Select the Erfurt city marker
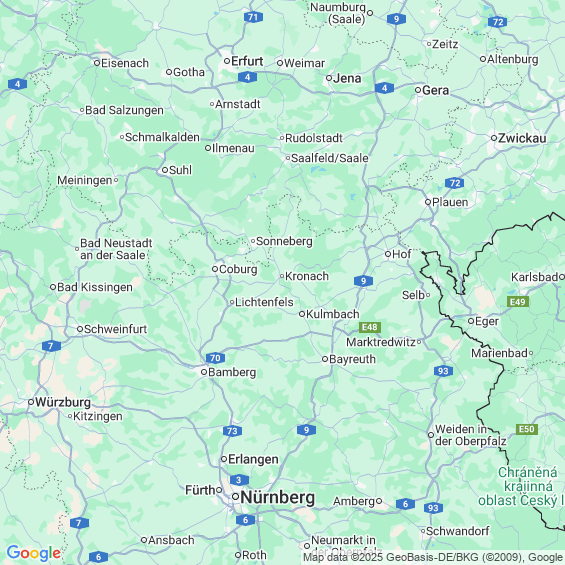Viewport: 565px width, 565px height. click(x=227, y=61)
